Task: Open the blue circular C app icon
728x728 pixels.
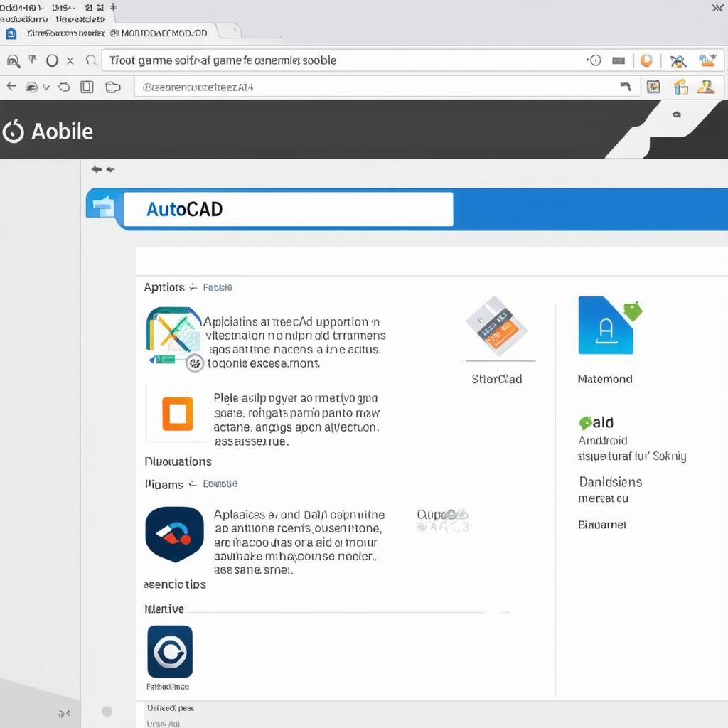Action: tap(170, 651)
